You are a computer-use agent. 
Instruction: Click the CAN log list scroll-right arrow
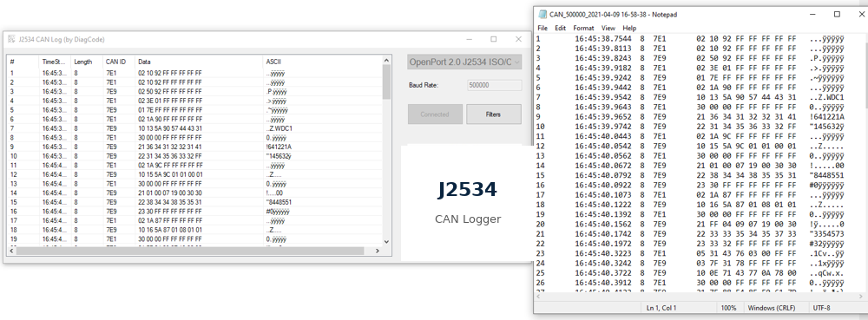click(x=378, y=251)
